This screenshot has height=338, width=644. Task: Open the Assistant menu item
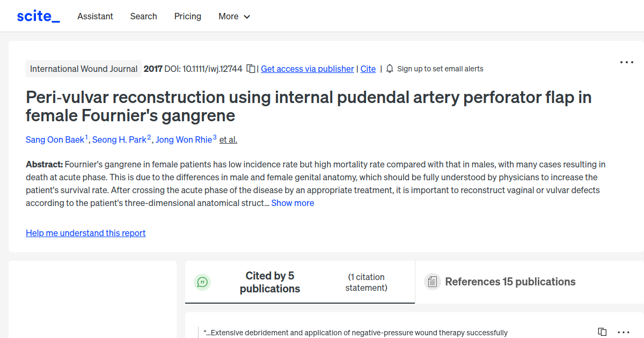(95, 16)
